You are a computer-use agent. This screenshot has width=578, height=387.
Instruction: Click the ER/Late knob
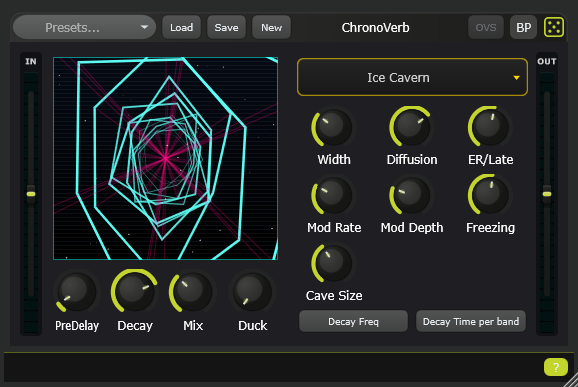490,127
